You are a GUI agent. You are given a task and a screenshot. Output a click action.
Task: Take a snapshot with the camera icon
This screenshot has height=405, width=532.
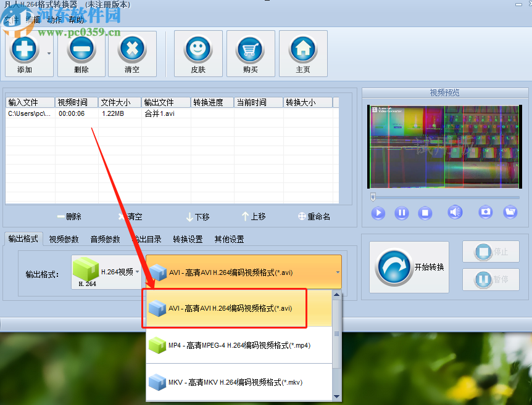click(486, 212)
